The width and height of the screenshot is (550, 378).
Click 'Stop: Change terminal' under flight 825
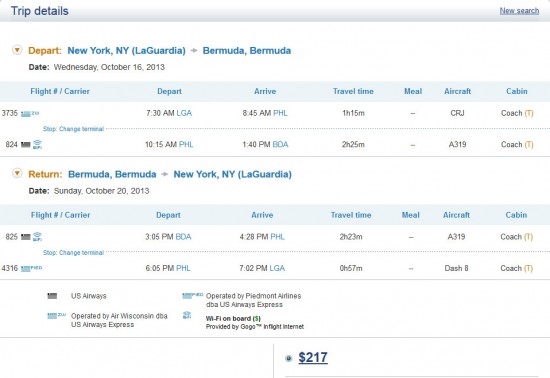(73, 252)
